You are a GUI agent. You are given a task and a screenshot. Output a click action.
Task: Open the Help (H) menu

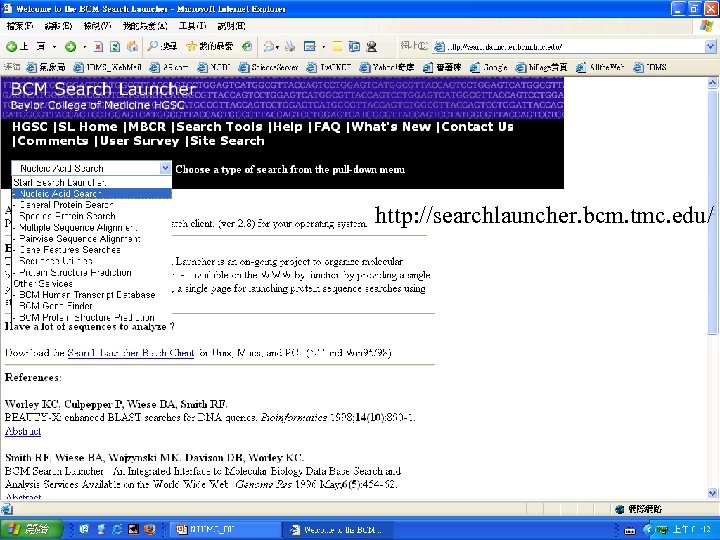click(x=231, y=26)
